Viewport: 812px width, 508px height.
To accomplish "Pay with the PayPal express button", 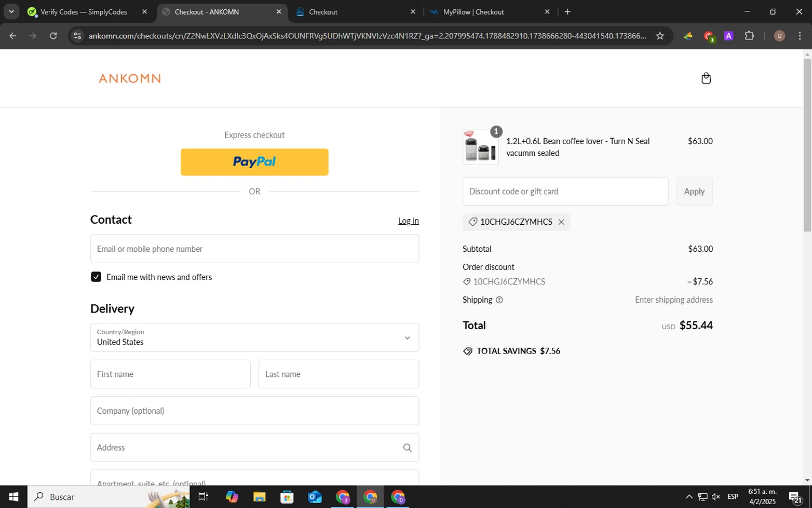I will tap(254, 162).
